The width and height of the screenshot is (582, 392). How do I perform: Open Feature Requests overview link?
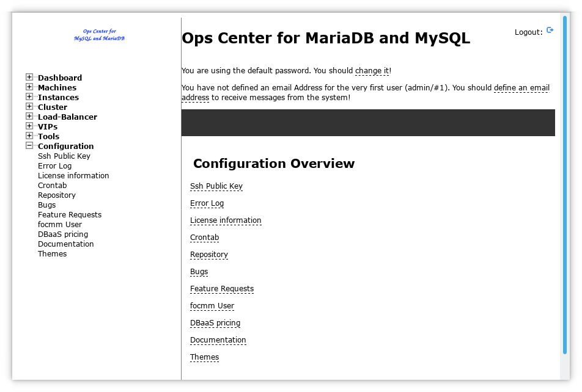[x=222, y=289]
